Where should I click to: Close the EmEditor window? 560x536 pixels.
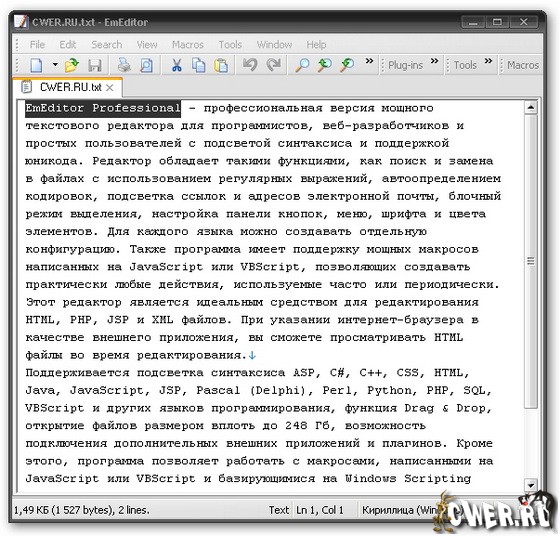524,22
